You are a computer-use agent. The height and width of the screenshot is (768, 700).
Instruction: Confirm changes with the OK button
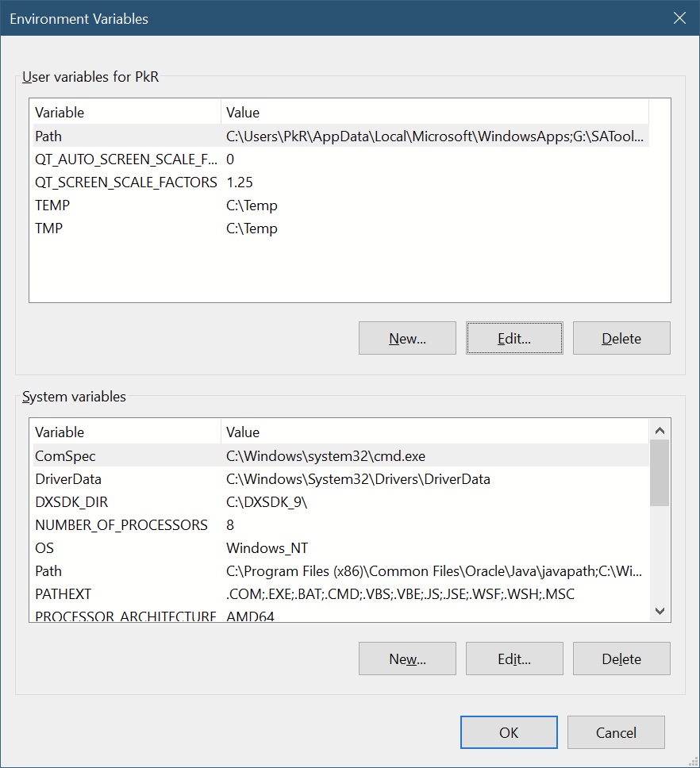(x=509, y=732)
